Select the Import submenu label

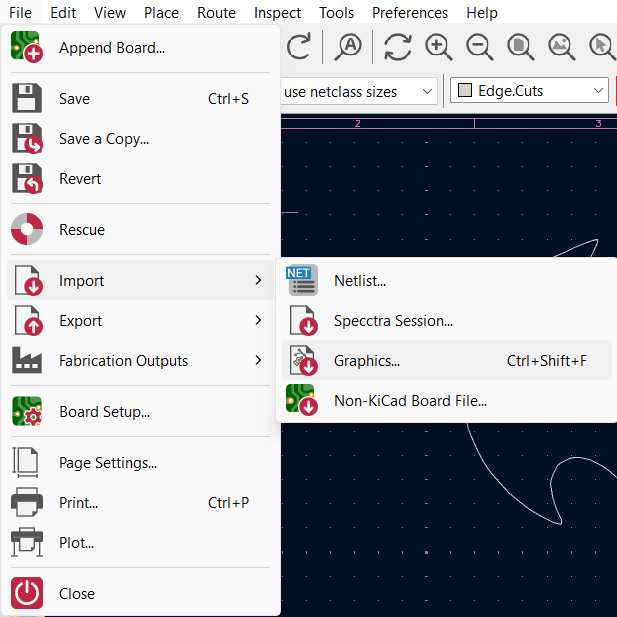(x=81, y=281)
